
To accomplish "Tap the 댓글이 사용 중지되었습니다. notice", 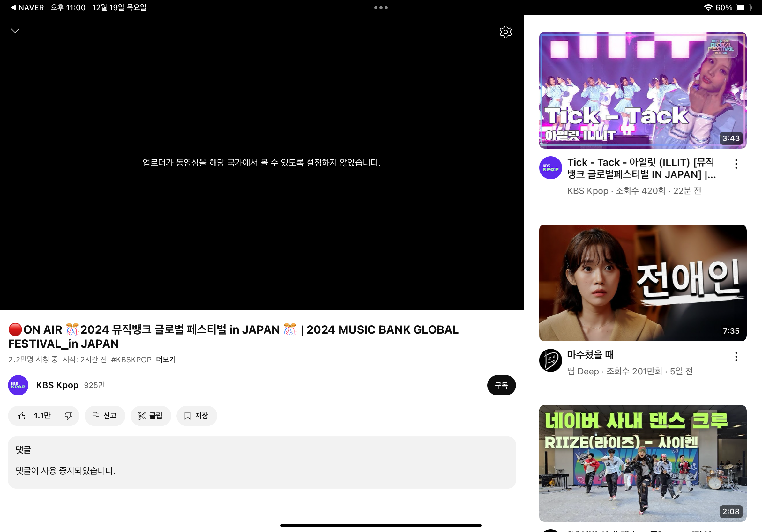I will coord(66,471).
